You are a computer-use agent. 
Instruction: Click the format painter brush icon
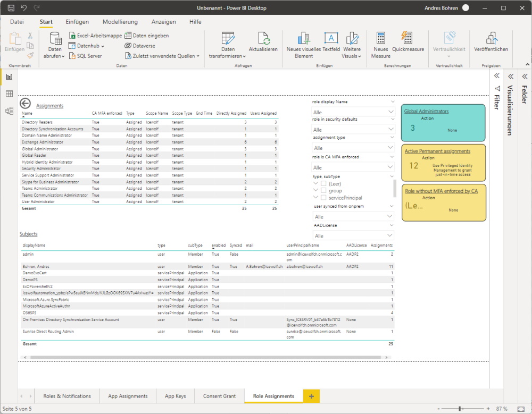[30, 55]
